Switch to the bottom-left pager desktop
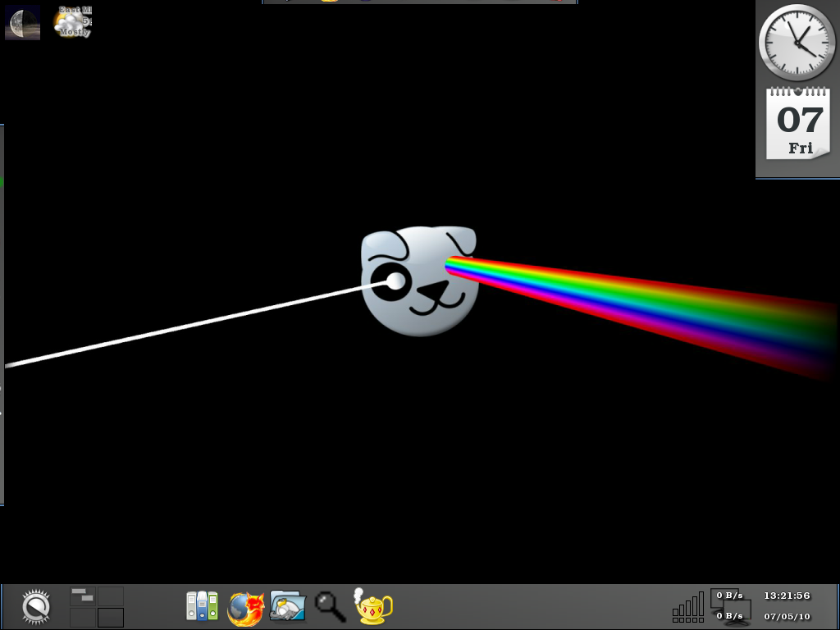The width and height of the screenshot is (840, 630). 83,617
